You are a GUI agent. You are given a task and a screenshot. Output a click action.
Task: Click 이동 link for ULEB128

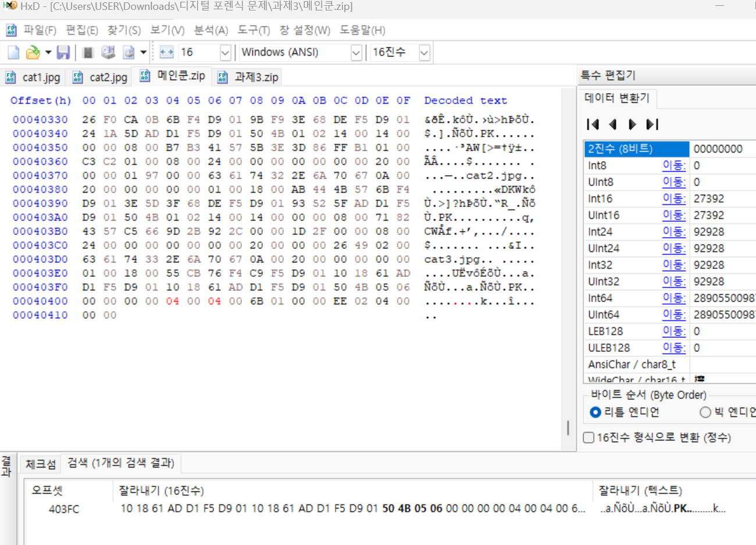click(x=674, y=348)
